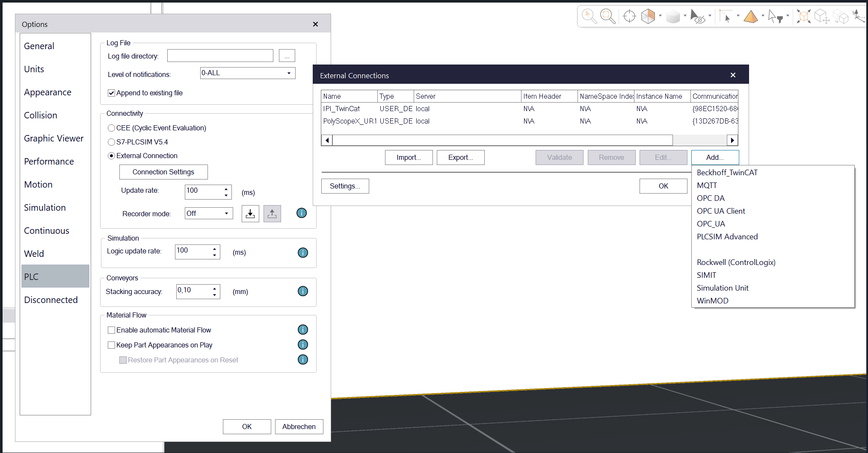
Task: Click the gray cylinder view style icon
Action: (x=673, y=17)
